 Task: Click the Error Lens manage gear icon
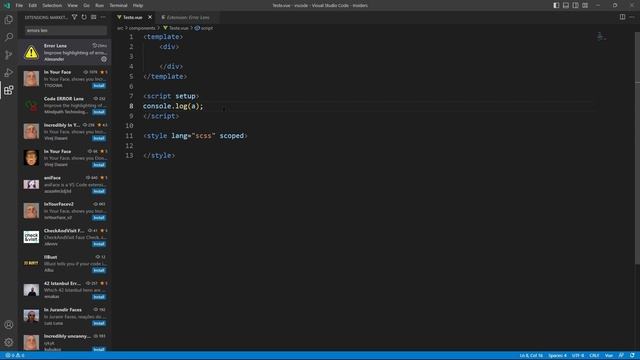(x=104, y=59)
